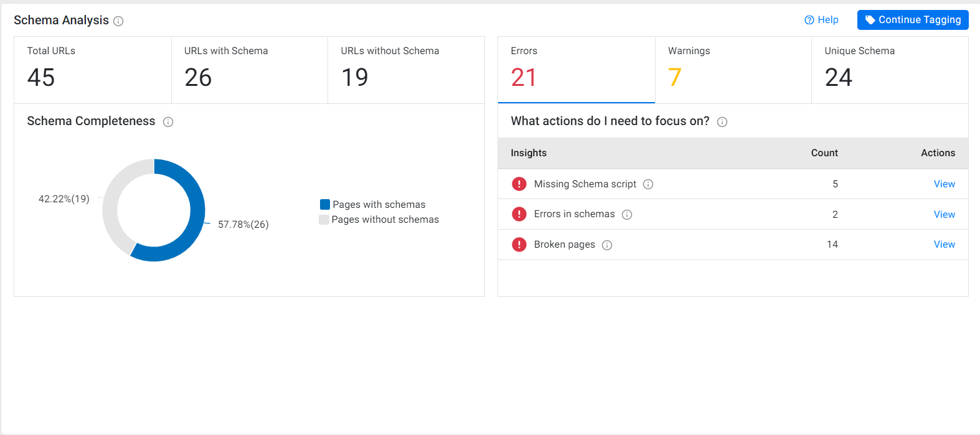The height and width of the screenshot is (435, 980).
Task: View Broken pages details
Action: pyautogui.click(x=944, y=245)
